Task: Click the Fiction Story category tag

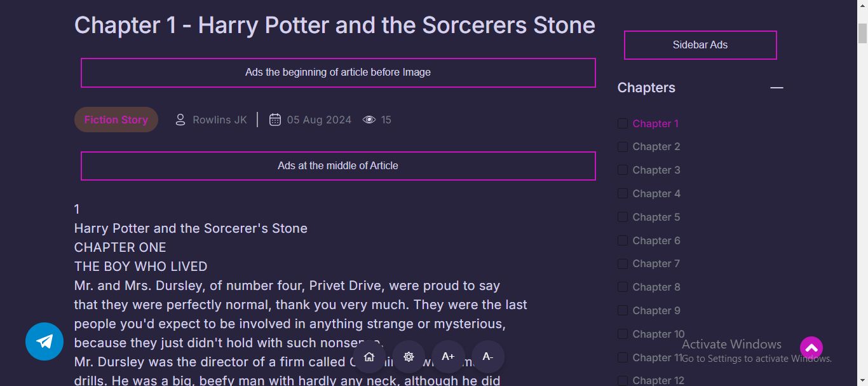Action: (116, 120)
